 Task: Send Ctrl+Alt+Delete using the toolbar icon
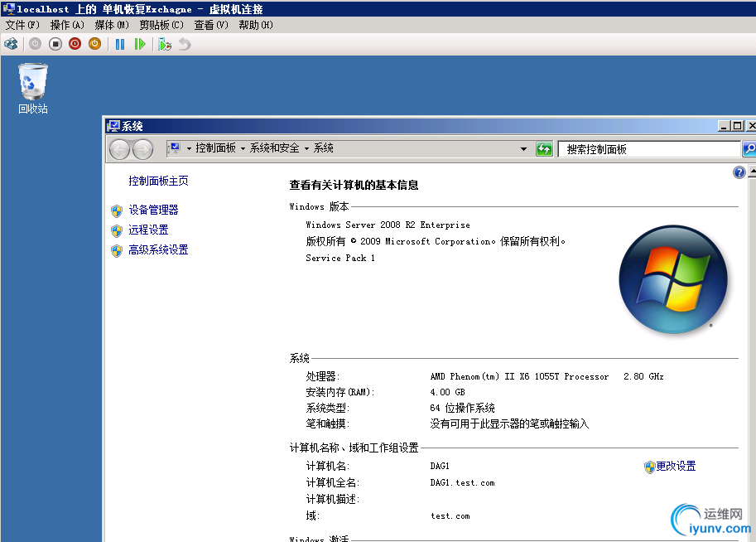coord(10,44)
